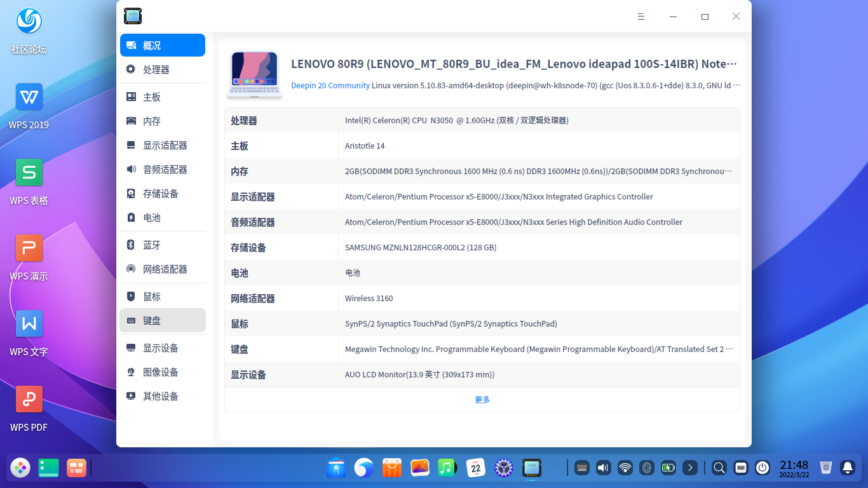This screenshot has width=868, height=488.
Task: Click the battery tray icon
Action: click(668, 468)
